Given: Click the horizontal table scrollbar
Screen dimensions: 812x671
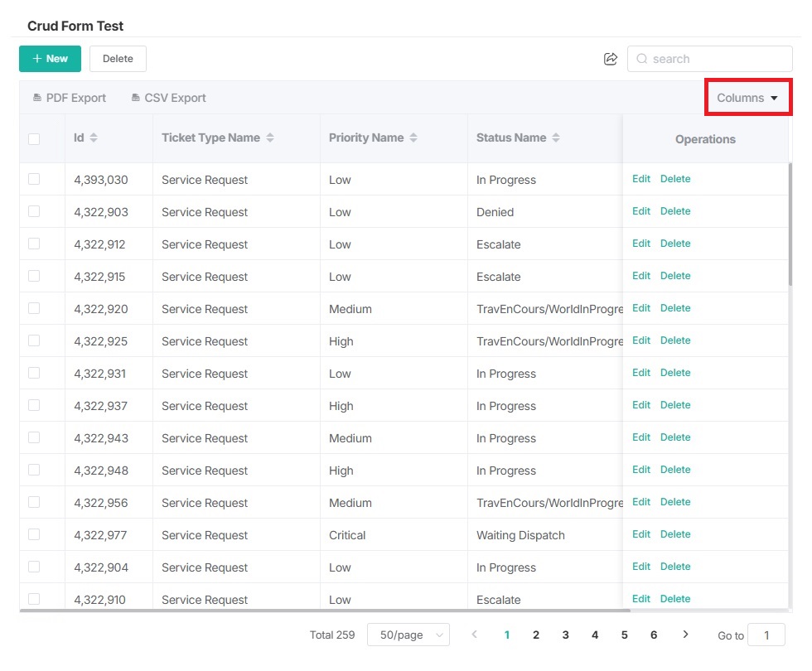Looking at the screenshot, I should click(325, 611).
